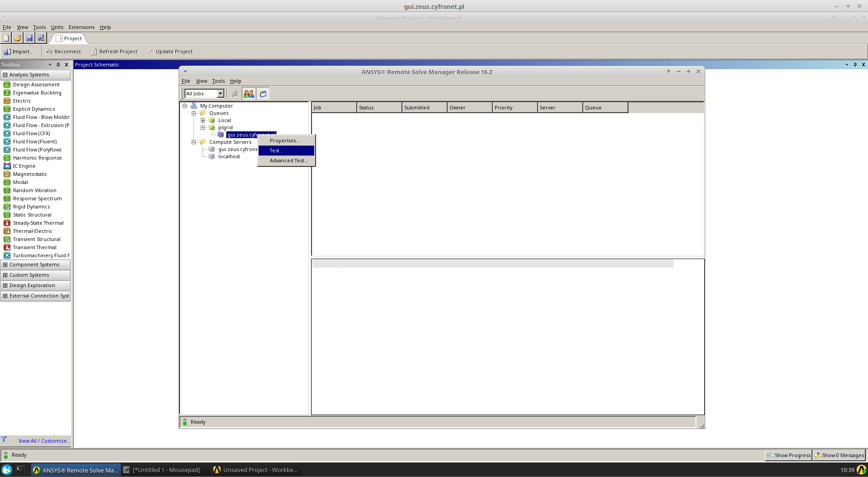
Task: Click the Save project disk icon
Action: click(29, 38)
